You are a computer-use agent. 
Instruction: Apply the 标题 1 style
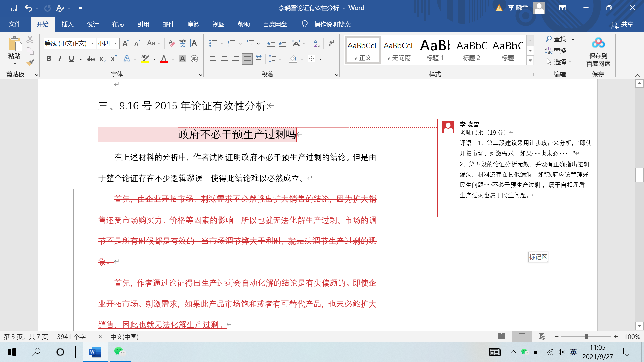click(435, 50)
